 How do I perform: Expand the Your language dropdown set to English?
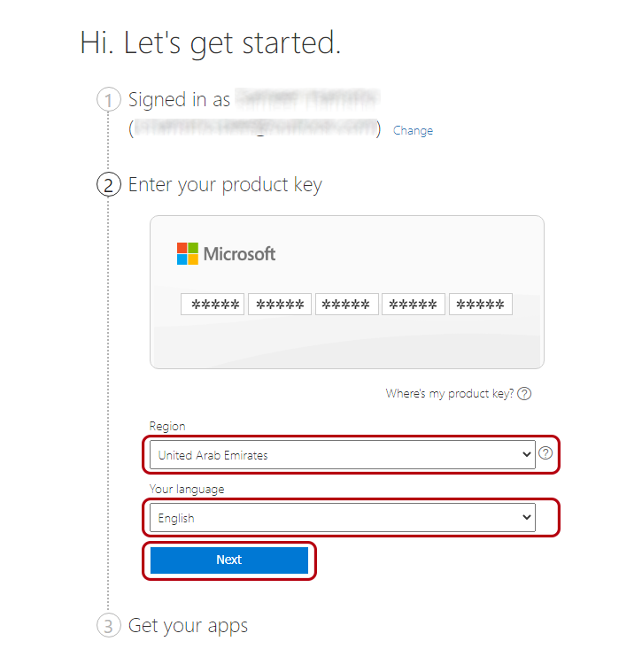coord(342,518)
